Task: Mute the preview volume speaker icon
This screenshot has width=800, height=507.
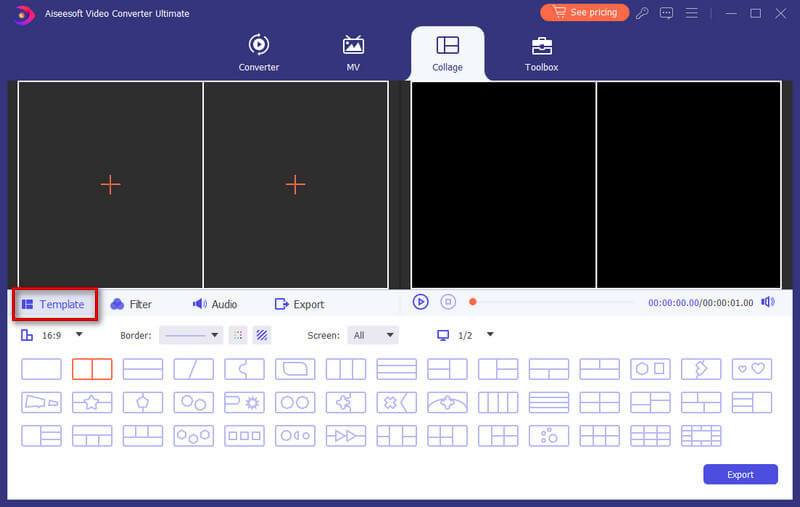Action: tap(767, 302)
